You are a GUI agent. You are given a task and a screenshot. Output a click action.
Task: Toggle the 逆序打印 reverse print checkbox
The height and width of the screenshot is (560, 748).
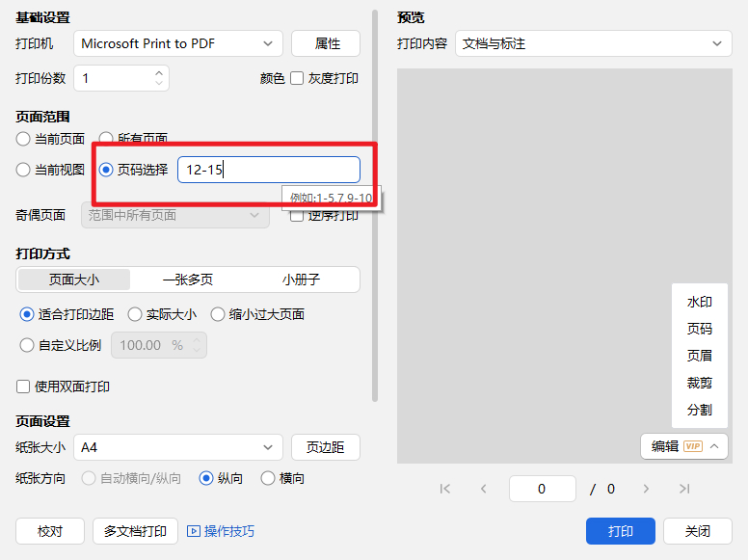click(297, 216)
